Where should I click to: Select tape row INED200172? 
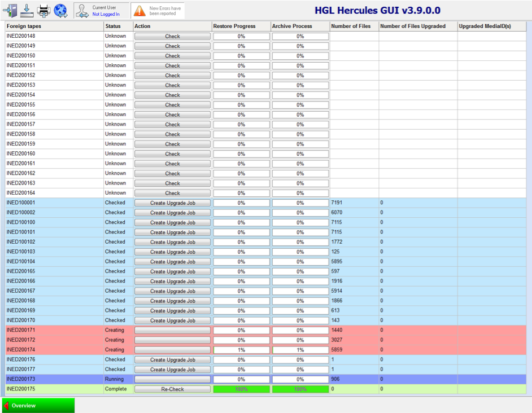point(265,340)
